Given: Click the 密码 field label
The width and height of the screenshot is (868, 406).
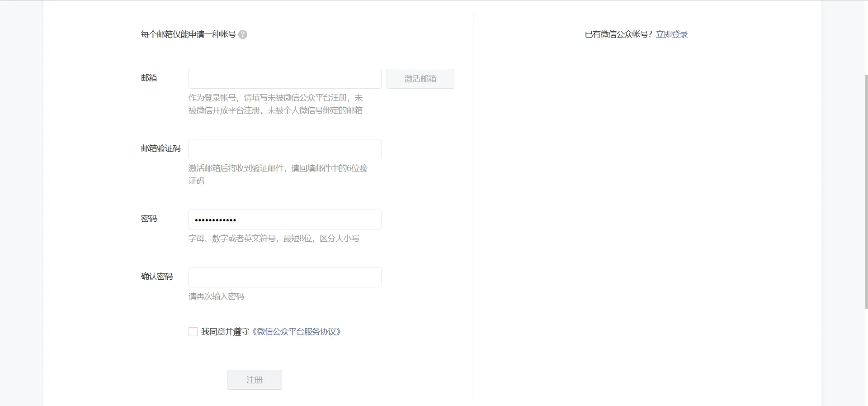Looking at the screenshot, I should [x=149, y=219].
